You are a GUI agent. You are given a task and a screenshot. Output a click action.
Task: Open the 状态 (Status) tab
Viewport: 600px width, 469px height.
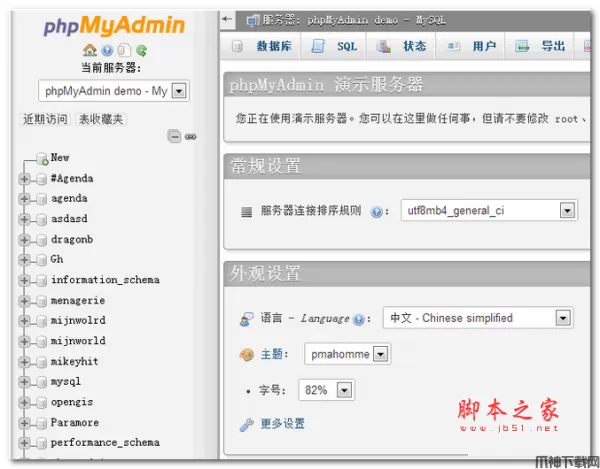(x=401, y=46)
